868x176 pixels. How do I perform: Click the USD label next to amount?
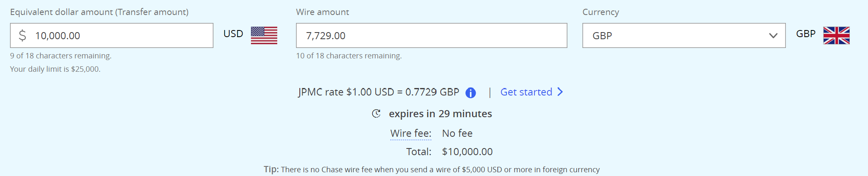pyautogui.click(x=233, y=34)
